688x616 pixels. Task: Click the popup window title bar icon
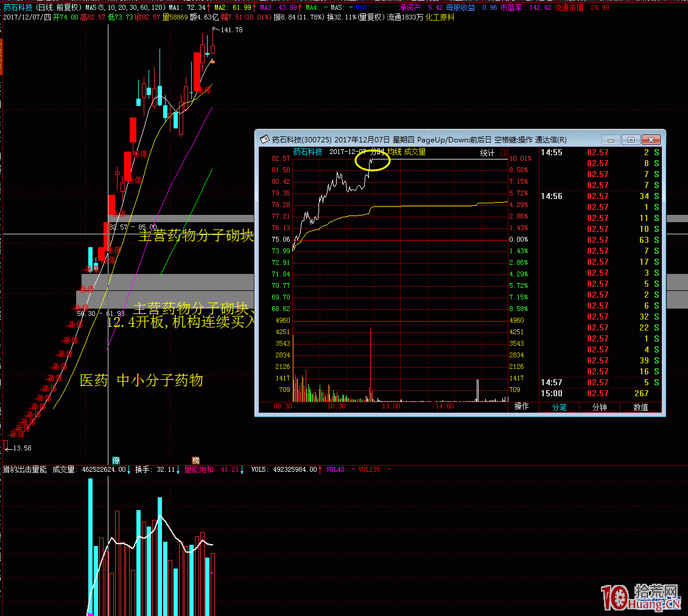(x=265, y=139)
